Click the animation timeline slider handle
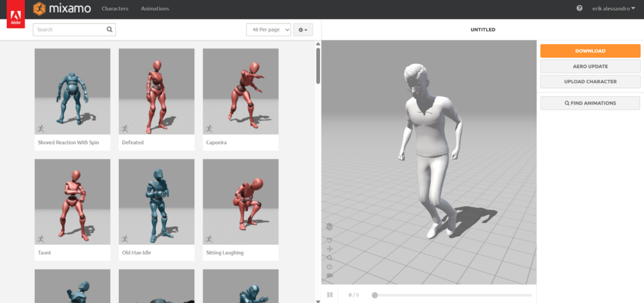Image resolution: width=644 pixels, height=303 pixels. (x=375, y=295)
